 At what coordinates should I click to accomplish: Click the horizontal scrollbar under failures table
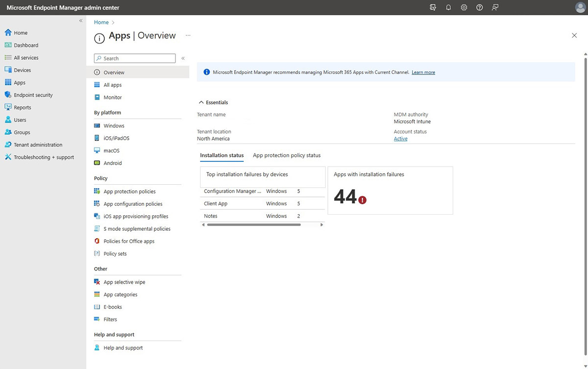tap(253, 224)
